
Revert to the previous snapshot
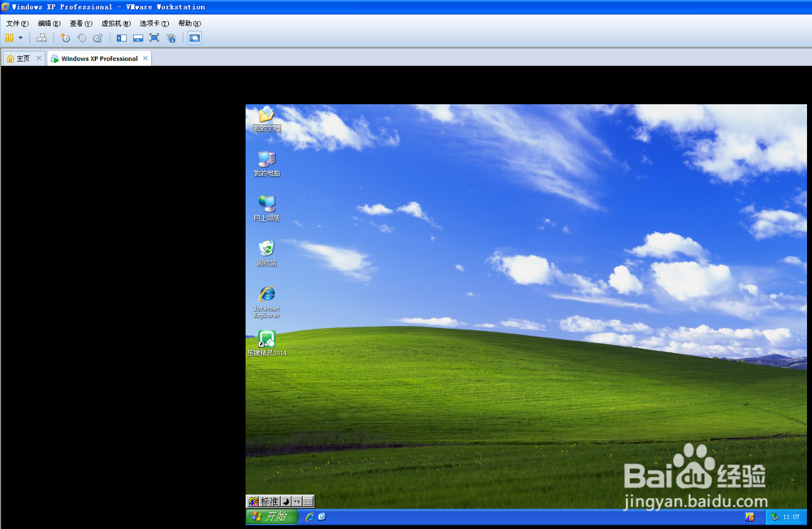pos(81,38)
